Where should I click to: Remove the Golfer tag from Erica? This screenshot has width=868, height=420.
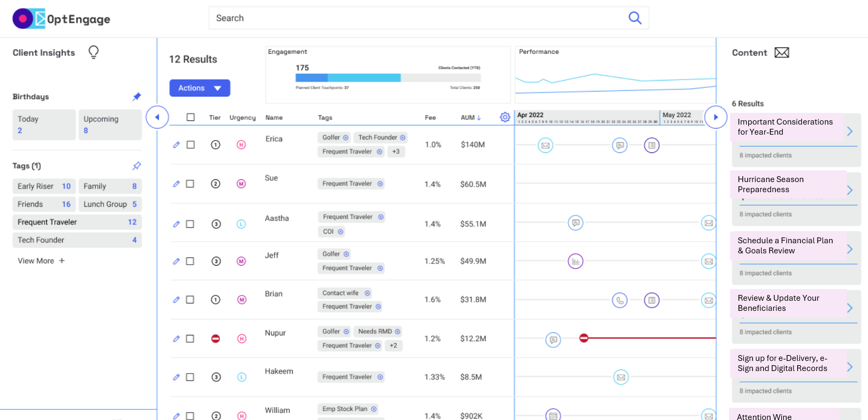pos(346,137)
